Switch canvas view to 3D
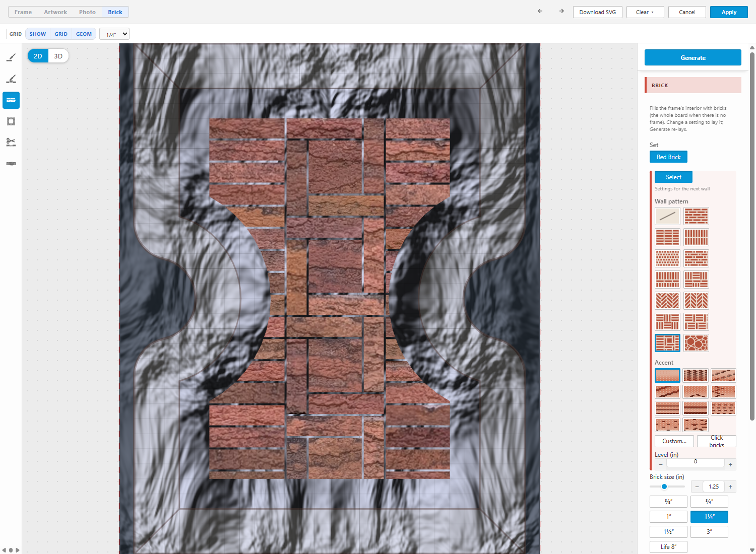The width and height of the screenshot is (756, 554). (58, 56)
